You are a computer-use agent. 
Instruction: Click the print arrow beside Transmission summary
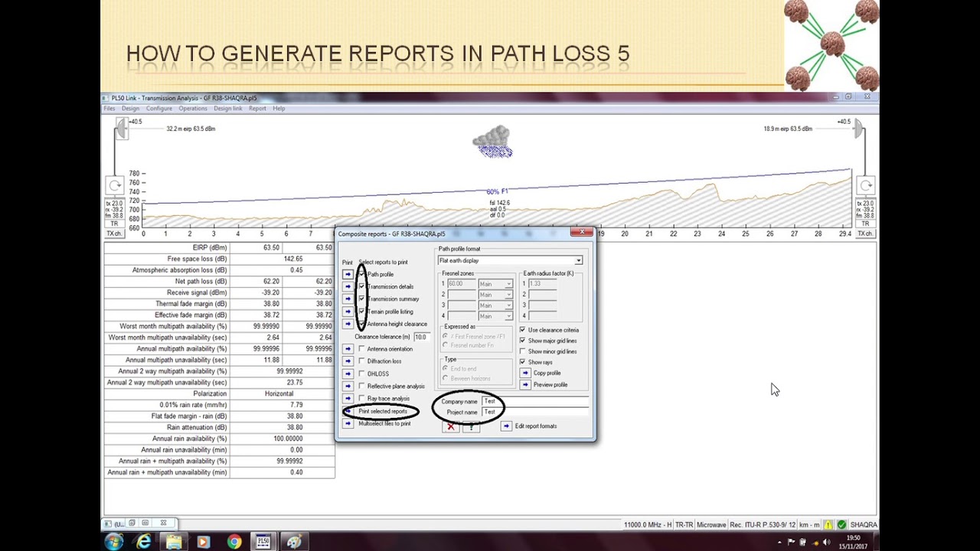click(348, 298)
